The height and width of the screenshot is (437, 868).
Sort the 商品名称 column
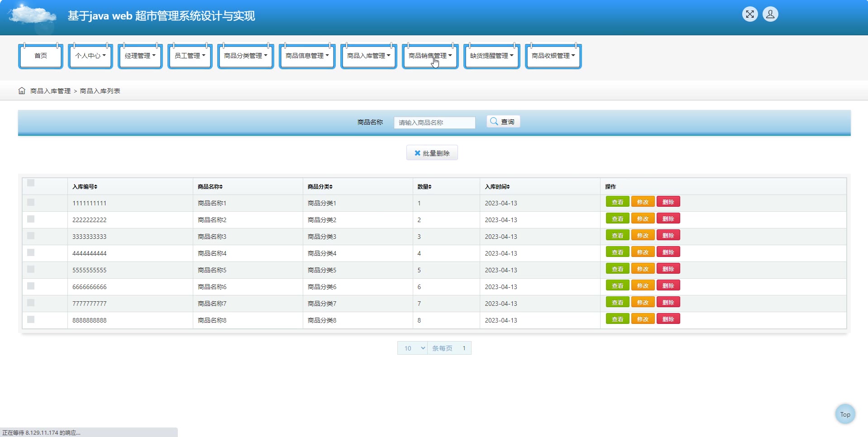221,187
